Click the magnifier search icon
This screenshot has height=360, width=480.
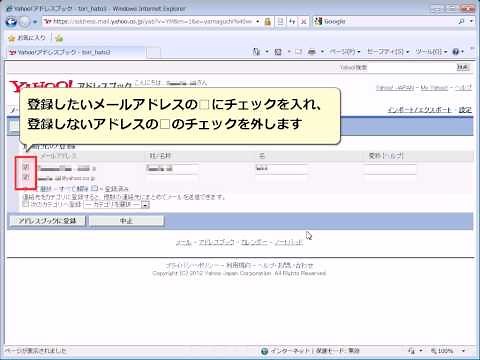[x=461, y=22]
